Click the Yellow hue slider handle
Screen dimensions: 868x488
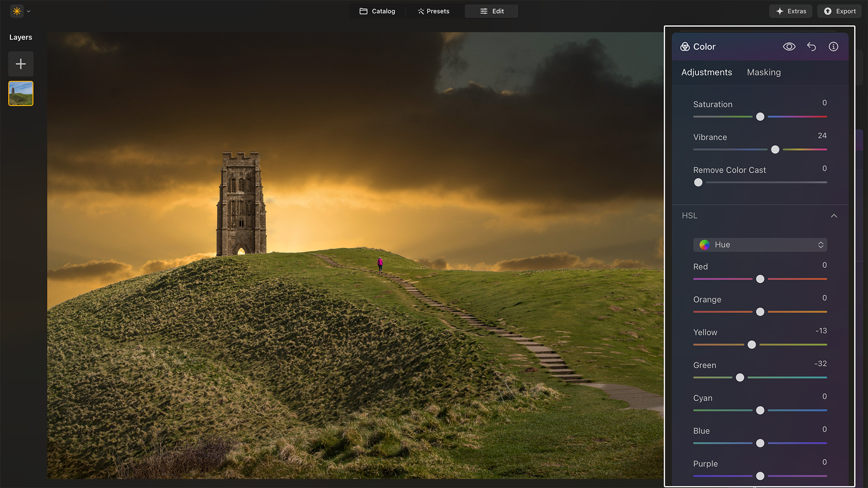tap(752, 345)
